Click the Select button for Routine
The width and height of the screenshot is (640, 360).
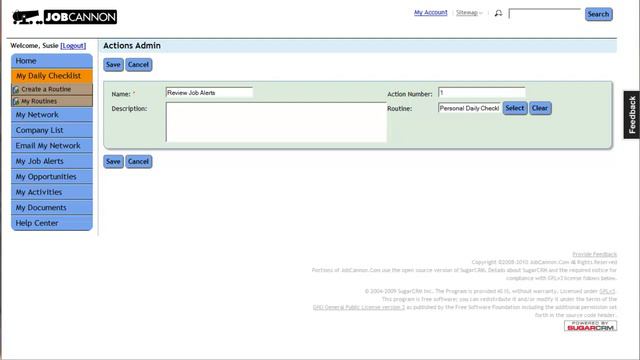pyautogui.click(x=515, y=108)
